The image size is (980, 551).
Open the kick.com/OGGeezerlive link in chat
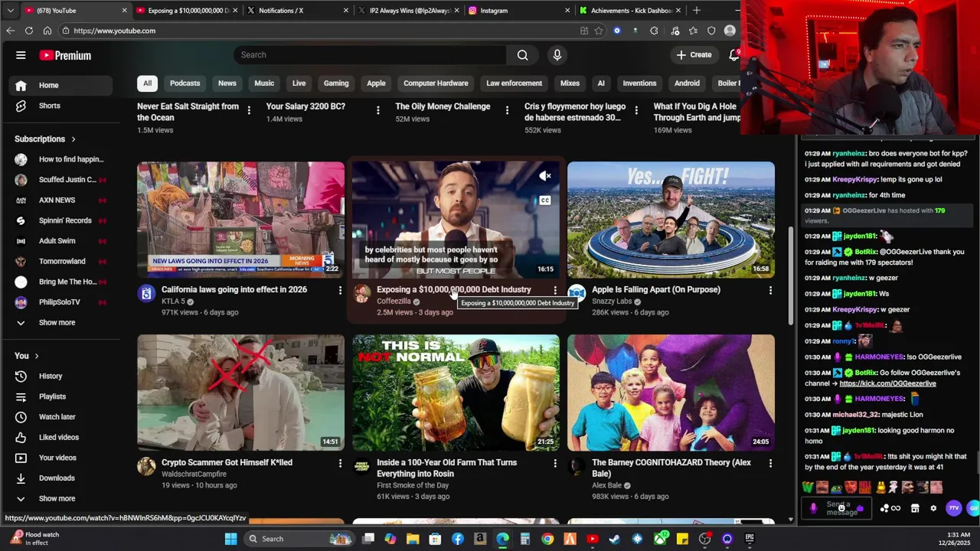(x=887, y=383)
